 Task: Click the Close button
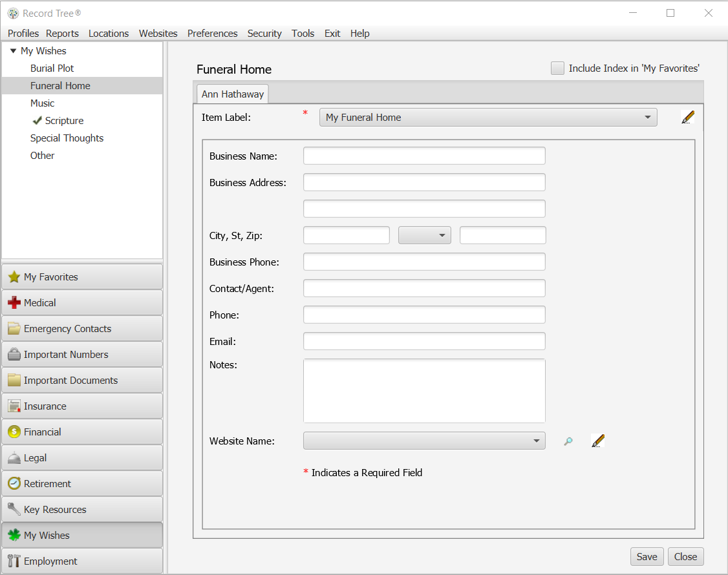(685, 556)
